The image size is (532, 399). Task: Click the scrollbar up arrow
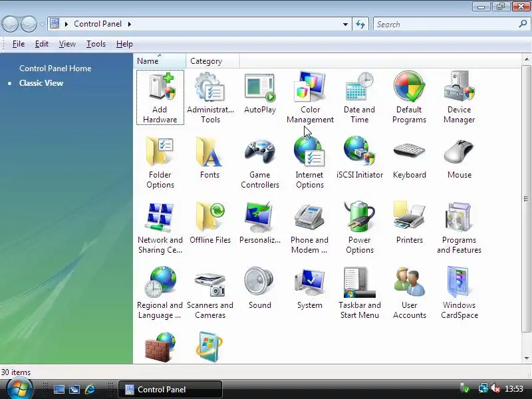coord(527,59)
